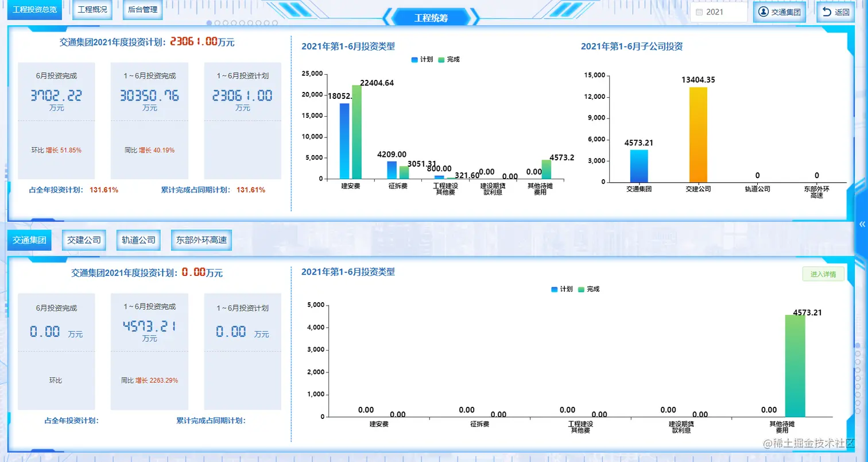Click the 其他待摊费用 axis label in lower chart
Viewport: 868px width, 462px height.
click(782, 427)
